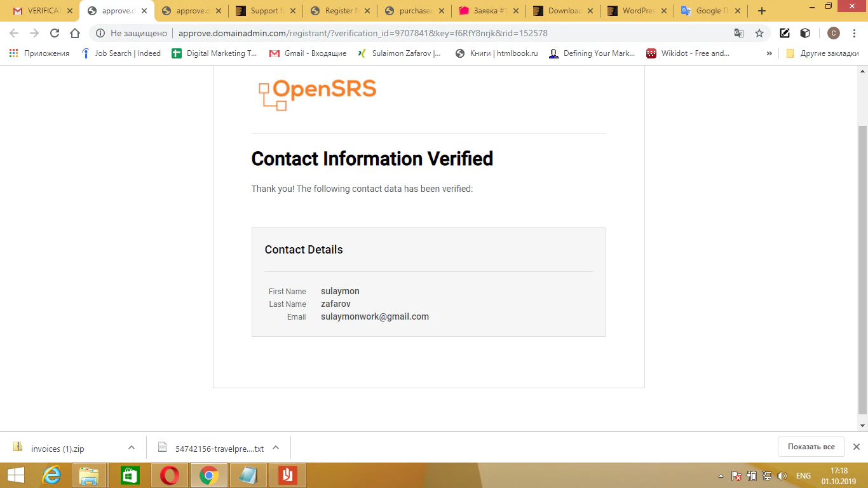This screenshot has width=868, height=488.
Task: Open the notepad-like taskbar app icon
Action: [x=248, y=475]
